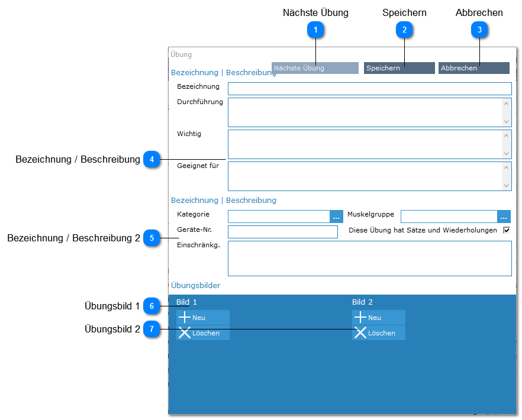This screenshot has width=522, height=420.
Task: Click the 'Geräte-Nr.' field label
Action: 194,230
